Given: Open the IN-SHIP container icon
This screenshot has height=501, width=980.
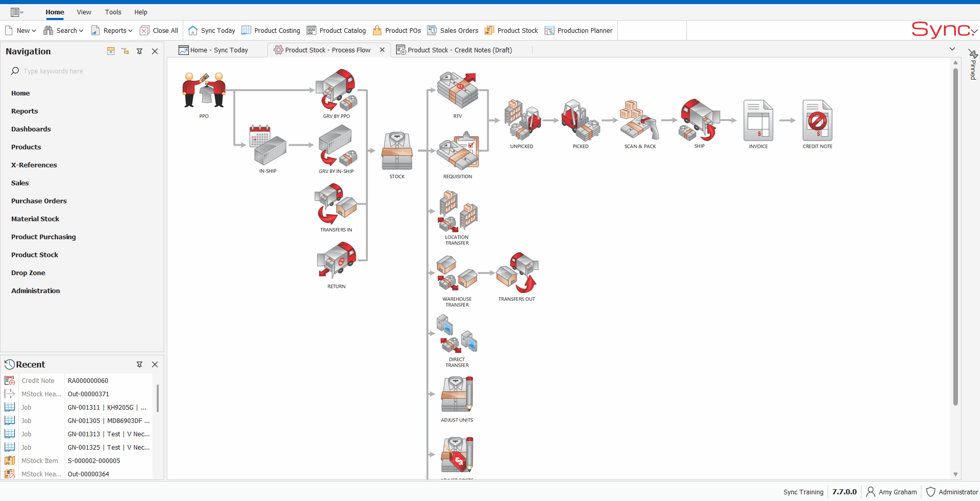Looking at the screenshot, I should (x=267, y=145).
